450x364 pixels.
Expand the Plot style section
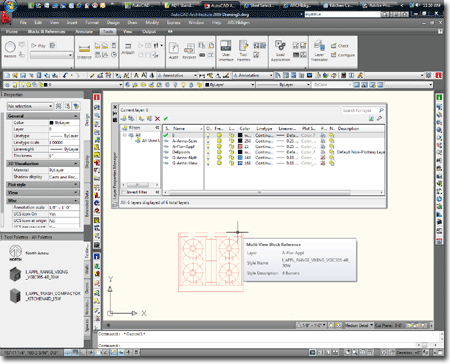click(76, 184)
